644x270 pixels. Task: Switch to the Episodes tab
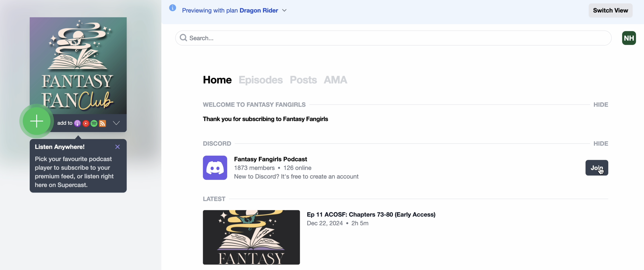(x=261, y=80)
